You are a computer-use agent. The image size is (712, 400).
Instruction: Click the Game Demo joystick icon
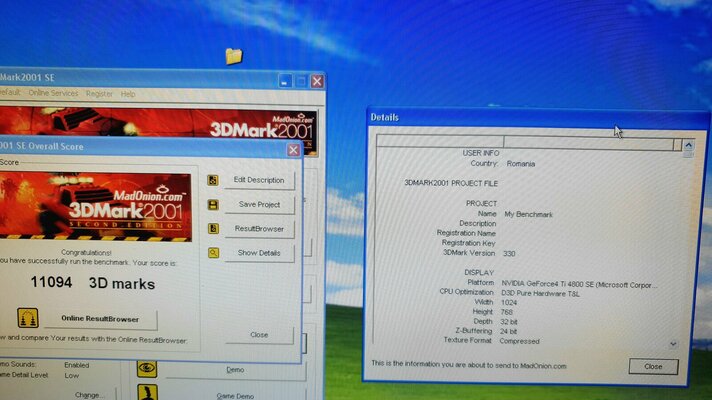[x=147, y=393]
